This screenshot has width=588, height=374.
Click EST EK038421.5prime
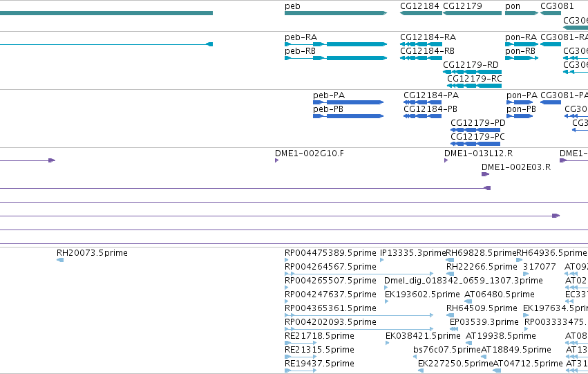(388, 343)
